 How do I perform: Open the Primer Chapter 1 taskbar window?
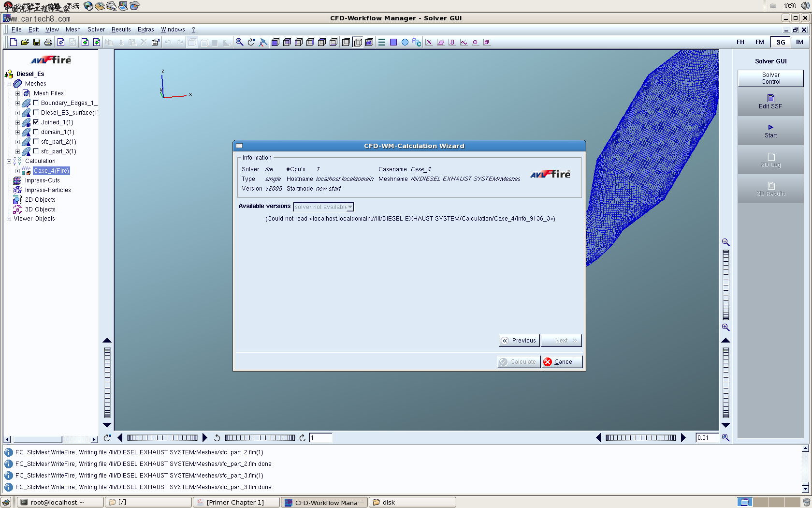point(236,502)
